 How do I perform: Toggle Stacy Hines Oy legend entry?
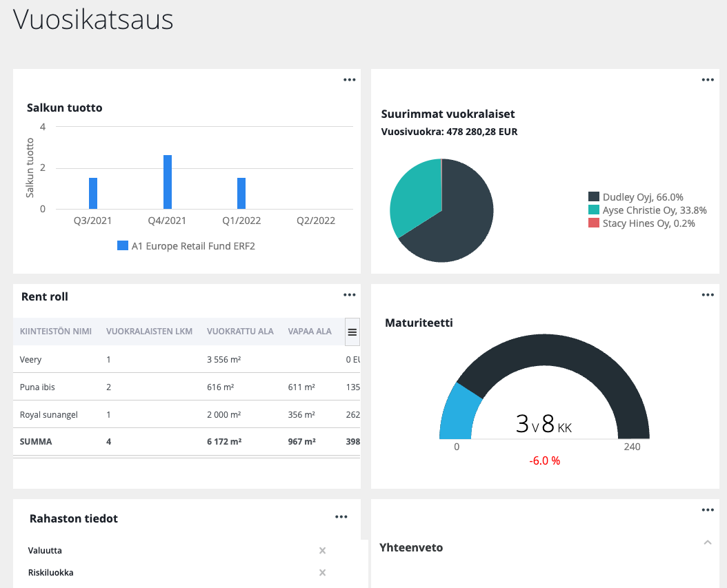(641, 223)
